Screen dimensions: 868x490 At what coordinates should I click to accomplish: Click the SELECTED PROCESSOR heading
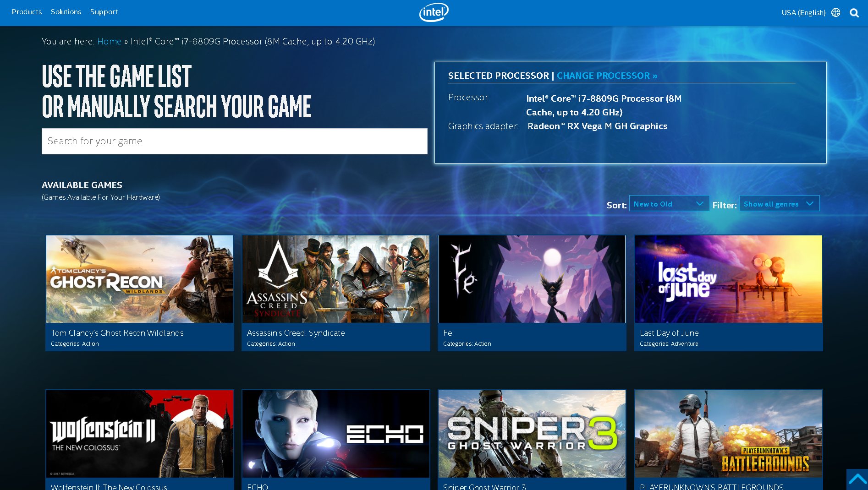pyautogui.click(x=498, y=76)
